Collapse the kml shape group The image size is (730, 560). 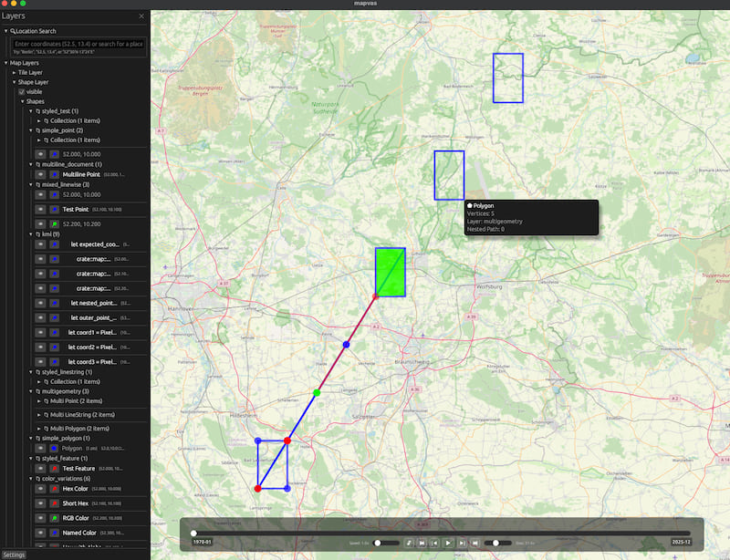click(29, 233)
